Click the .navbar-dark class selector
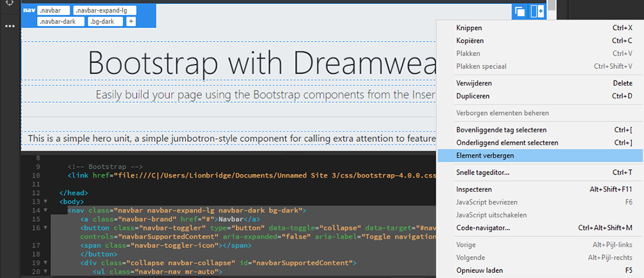 (x=60, y=21)
